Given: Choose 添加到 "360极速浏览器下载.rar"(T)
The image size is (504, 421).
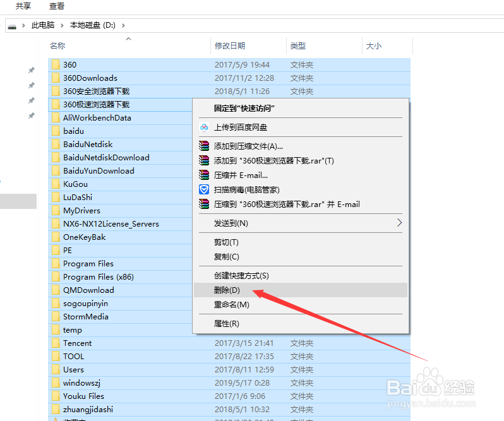Looking at the screenshot, I should (x=301, y=160).
